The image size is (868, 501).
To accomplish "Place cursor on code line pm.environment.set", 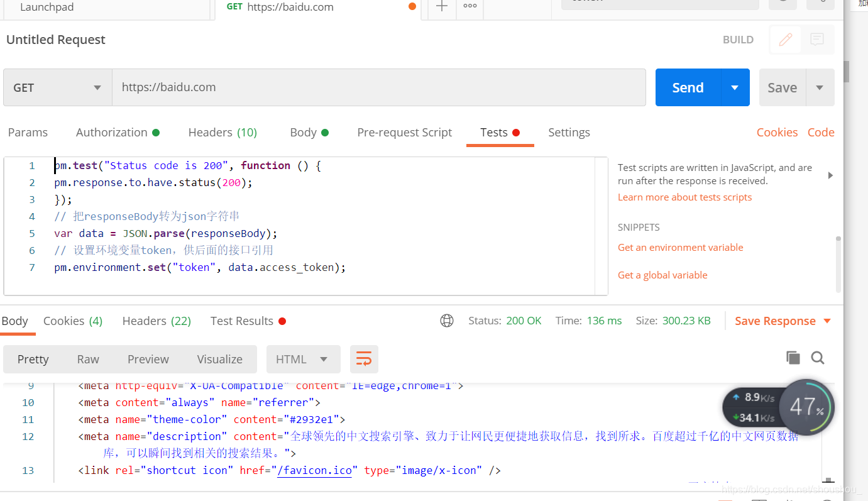I will point(200,267).
